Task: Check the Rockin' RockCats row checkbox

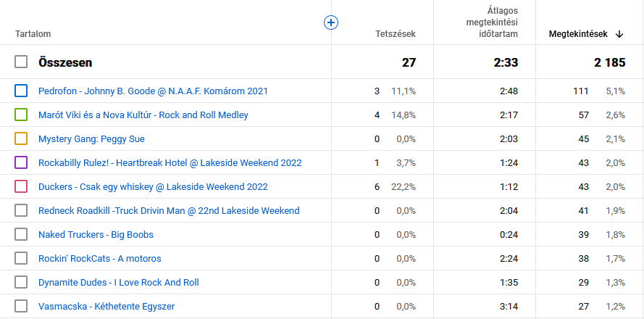Action: pos(21,258)
